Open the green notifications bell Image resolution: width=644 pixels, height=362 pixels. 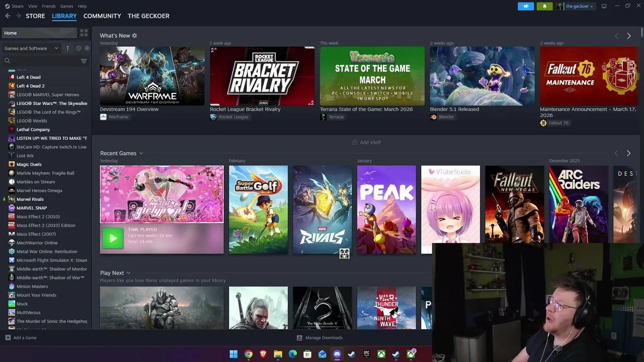point(544,6)
